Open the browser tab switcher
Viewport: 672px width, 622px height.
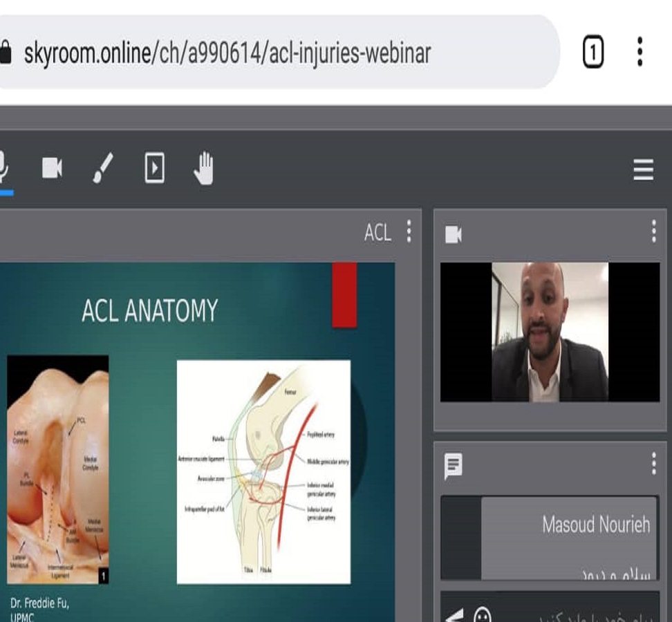coord(593,53)
